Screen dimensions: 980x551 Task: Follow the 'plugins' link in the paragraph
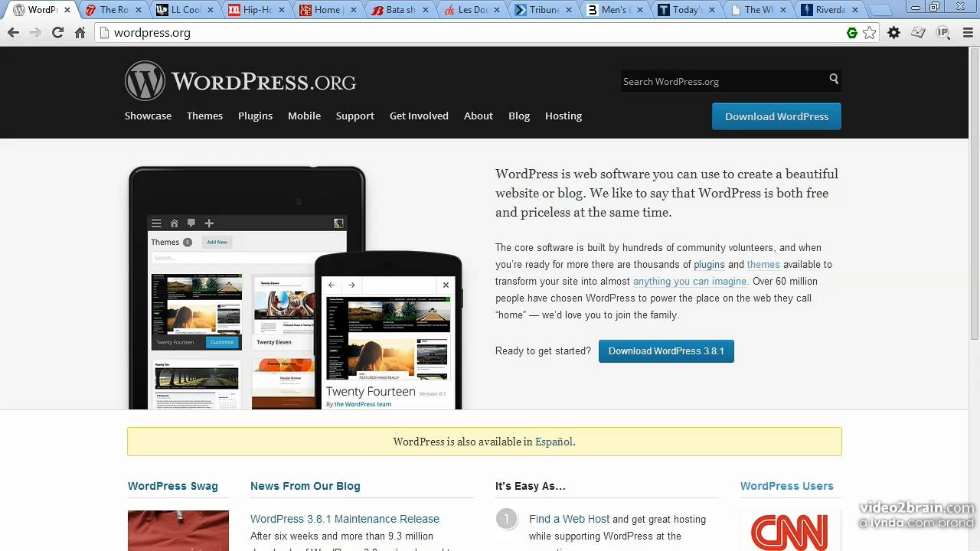[x=709, y=264]
